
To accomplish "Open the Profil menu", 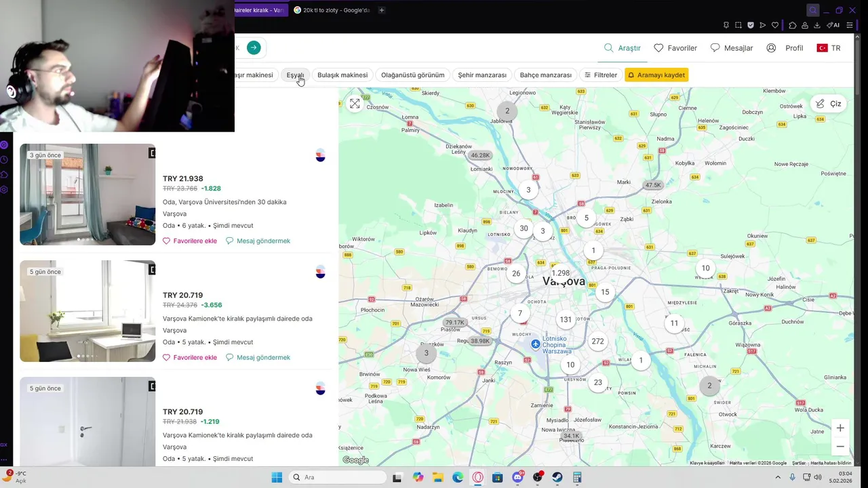I will 785,48.
